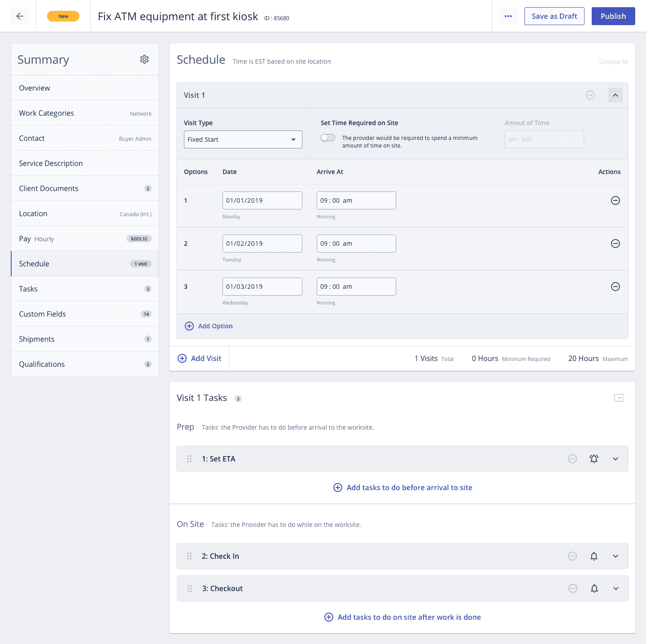646x644 pixels.
Task: Open Summary settings gear icon
Action: 144,59
